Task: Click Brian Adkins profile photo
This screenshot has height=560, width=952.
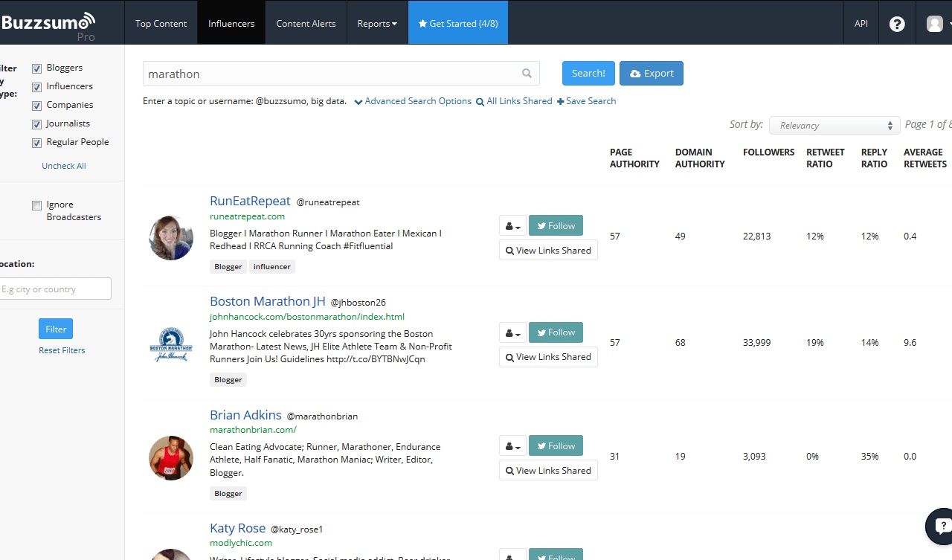Action: tap(171, 458)
